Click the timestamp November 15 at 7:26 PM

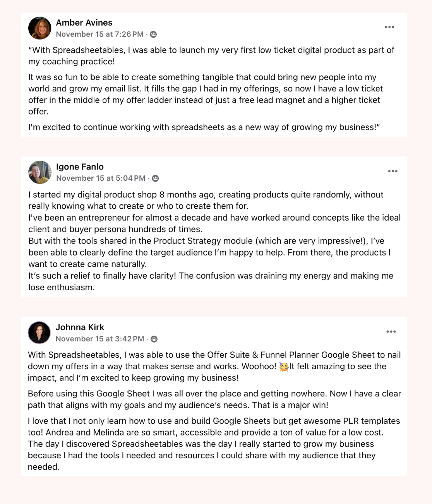(99, 34)
